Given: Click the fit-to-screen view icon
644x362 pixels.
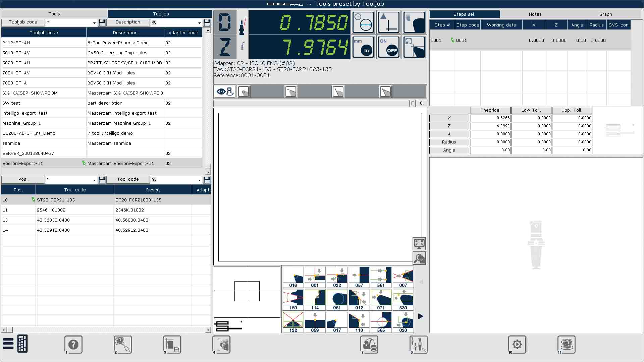Looking at the screenshot, I should point(419,243).
